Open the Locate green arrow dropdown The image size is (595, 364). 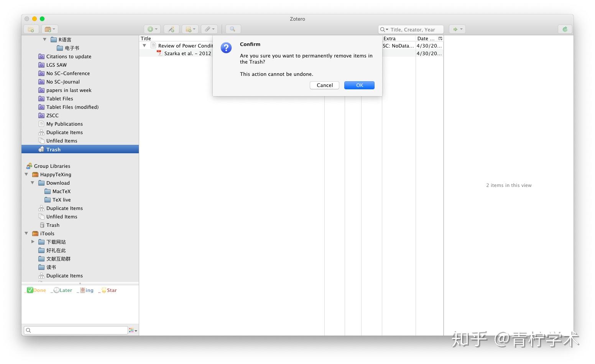coord(457,29)
